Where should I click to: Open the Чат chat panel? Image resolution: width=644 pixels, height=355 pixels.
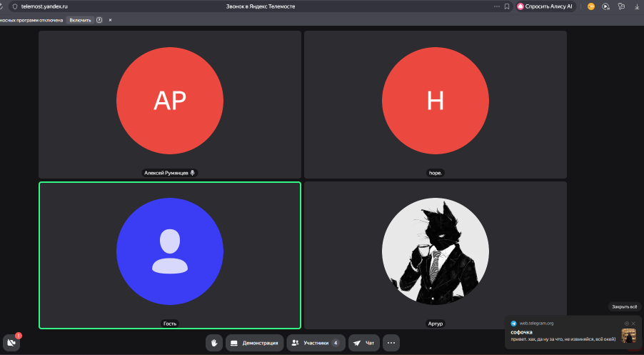[x=364, y=343]
